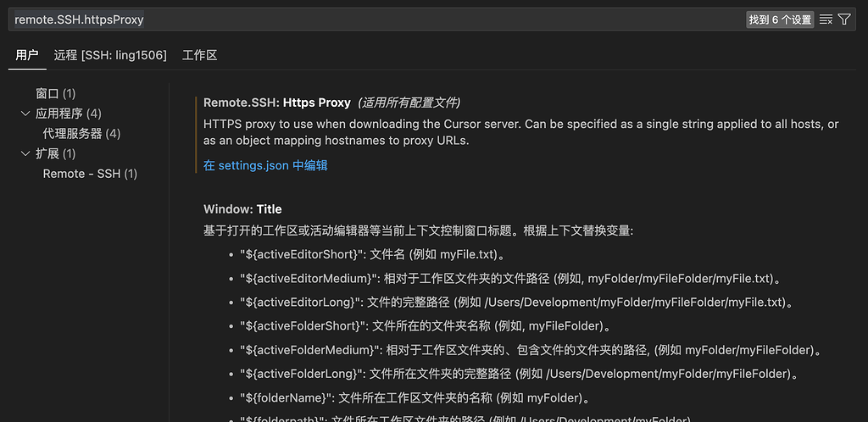Select 窗口 (1) in settings tree
The image size is (868, 422).
[x=55, y=93]
